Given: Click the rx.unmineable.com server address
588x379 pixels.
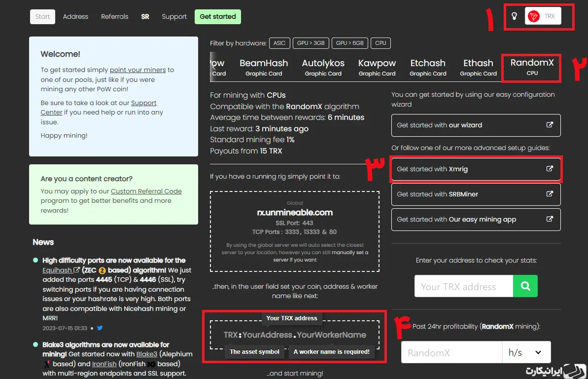Looking at the screenshot, I should tap(295, 213).
